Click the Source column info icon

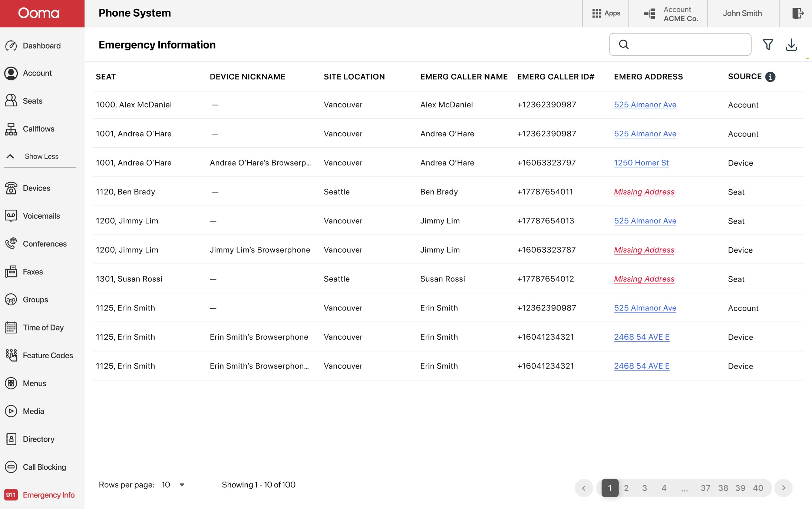pos(770,77)
